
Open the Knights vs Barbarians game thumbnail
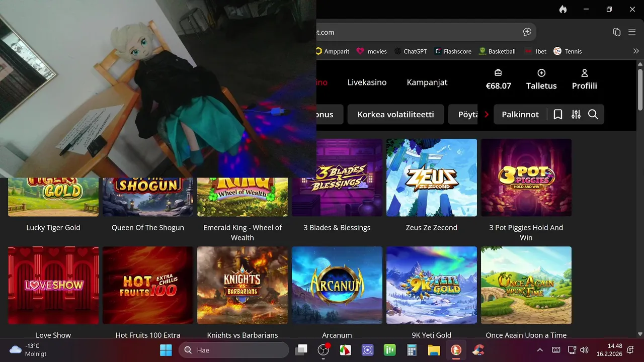[243, 285]
